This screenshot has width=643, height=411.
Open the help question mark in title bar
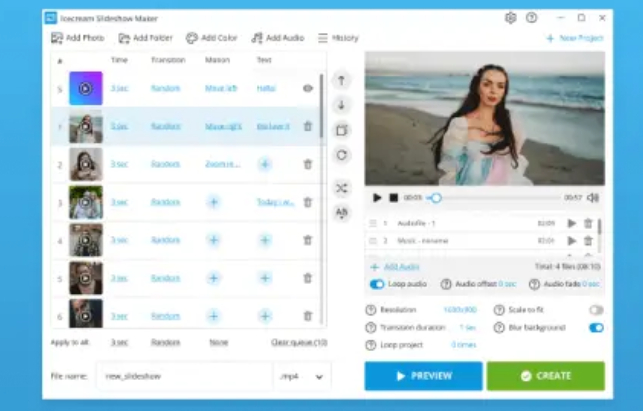(531, 18)
